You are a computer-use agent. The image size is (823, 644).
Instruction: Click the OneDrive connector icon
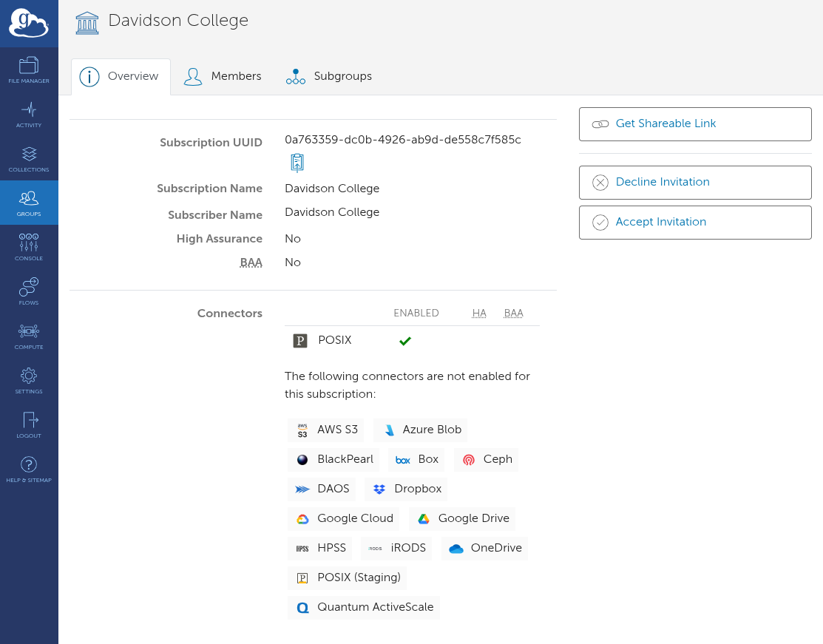pos(456,549)
